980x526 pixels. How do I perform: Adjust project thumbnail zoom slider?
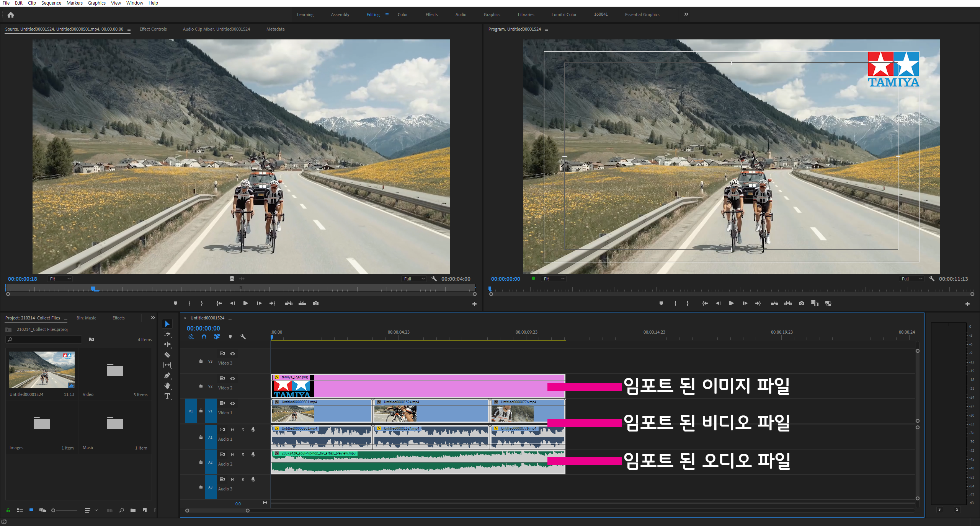pos(54,510)
